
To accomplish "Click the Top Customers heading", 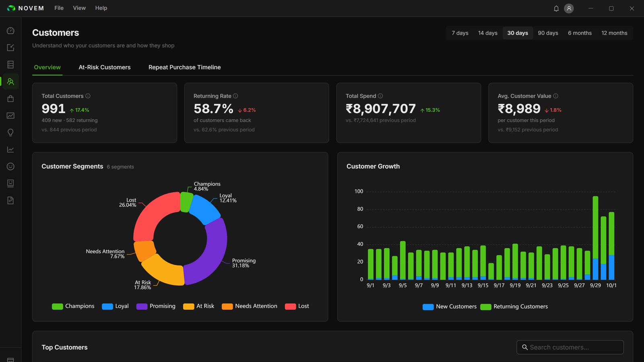I will coord(64,347).
